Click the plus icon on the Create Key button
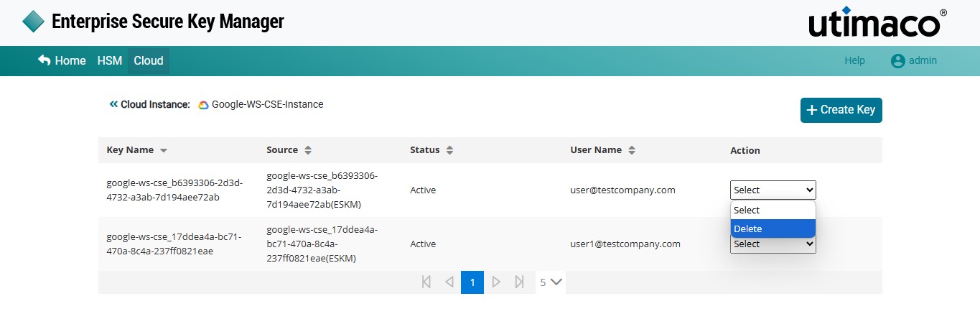The width and height of the screenshot is (980, 314). [x=812, y=110]
